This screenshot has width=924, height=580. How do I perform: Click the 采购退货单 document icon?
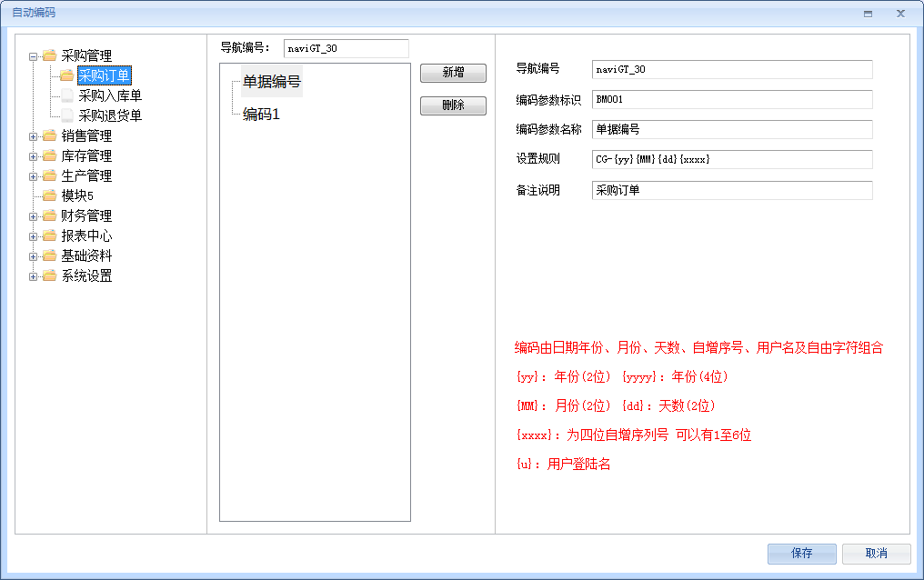click(x=66, y=115)
